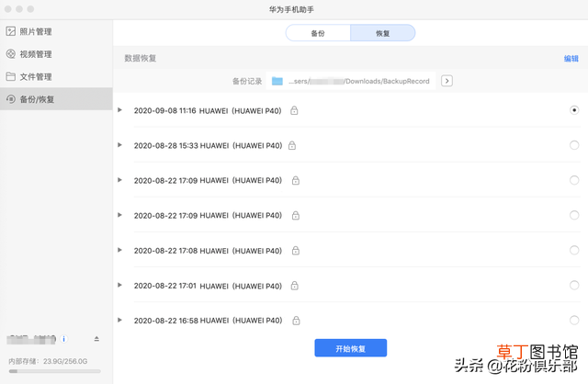Click the 备份记录 label
This screenshot has height=384, width=588.
coord(247,81)
